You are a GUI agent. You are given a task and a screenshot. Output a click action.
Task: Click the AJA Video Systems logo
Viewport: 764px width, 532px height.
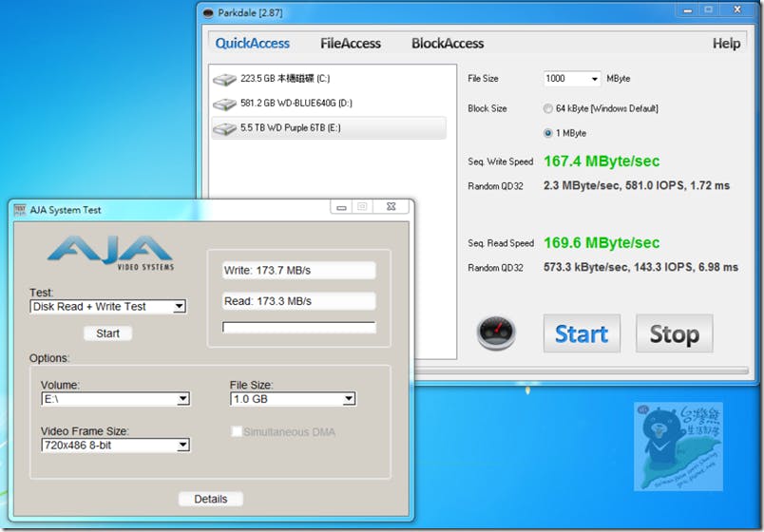coord(110,252)
